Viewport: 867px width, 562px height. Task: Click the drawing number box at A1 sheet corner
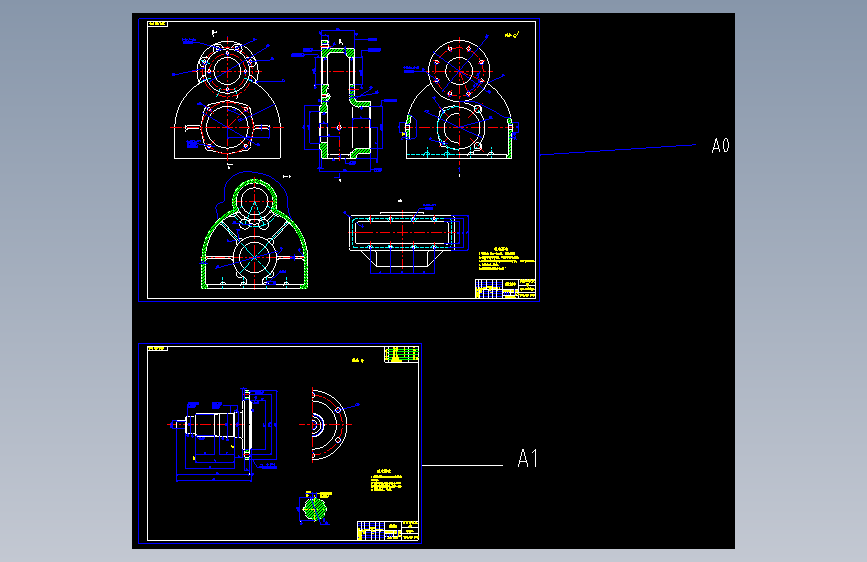tap(158, 349)
